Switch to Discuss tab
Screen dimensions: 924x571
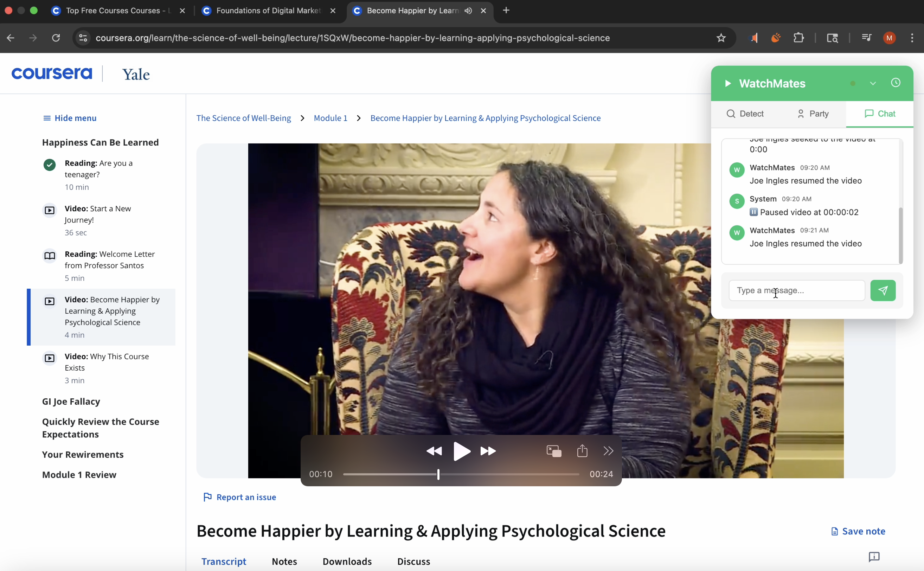point(413,561)
